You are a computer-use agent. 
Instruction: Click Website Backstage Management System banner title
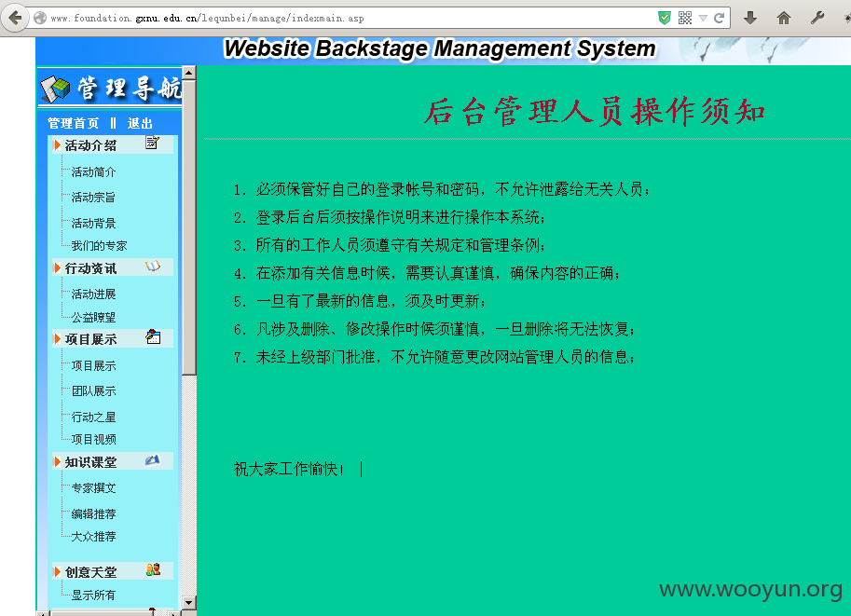(x=440, y=48)
